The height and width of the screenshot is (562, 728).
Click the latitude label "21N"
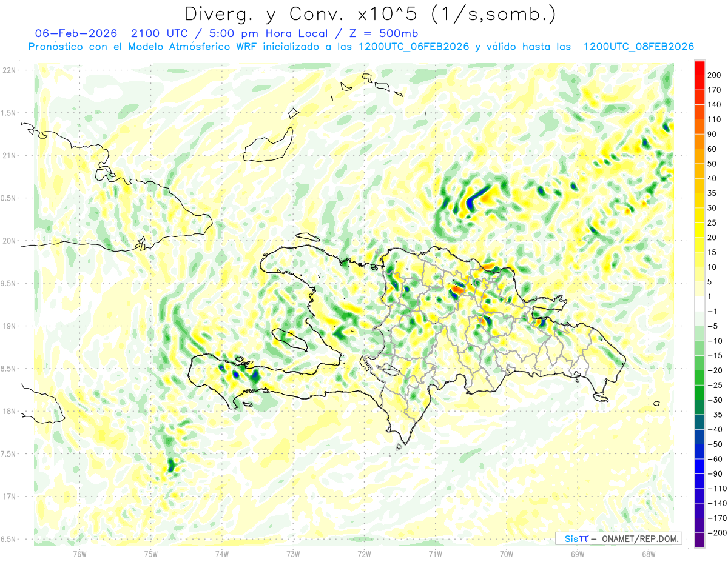pos(8,156)
